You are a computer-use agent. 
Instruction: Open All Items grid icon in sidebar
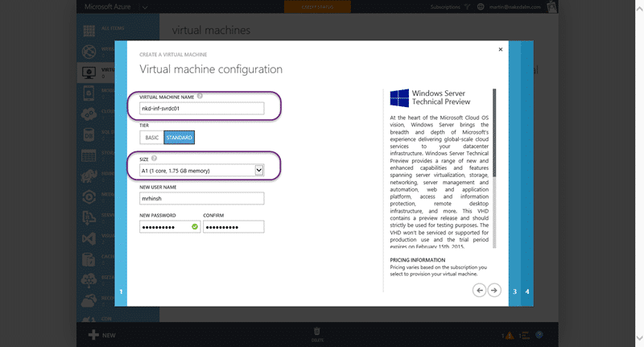89,31
